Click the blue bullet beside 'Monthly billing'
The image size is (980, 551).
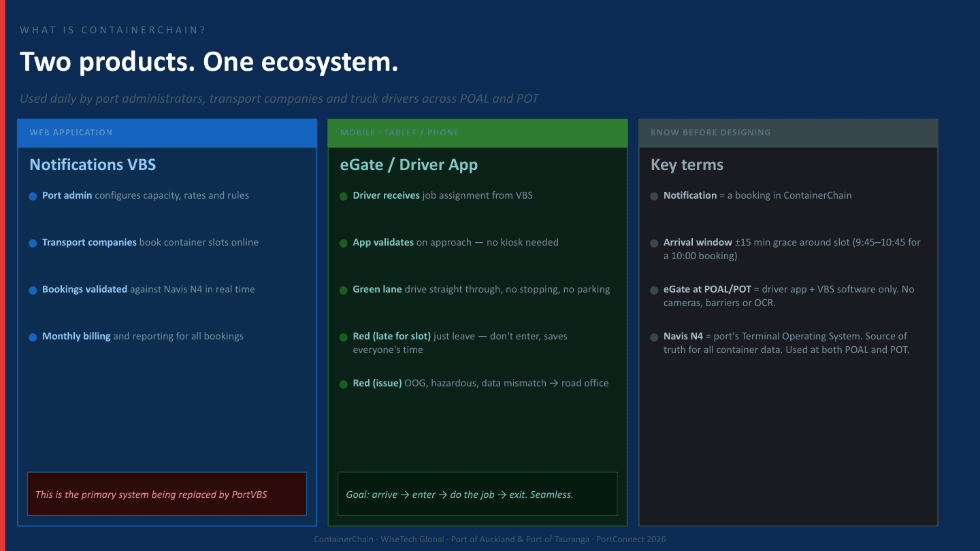(33, 337)
